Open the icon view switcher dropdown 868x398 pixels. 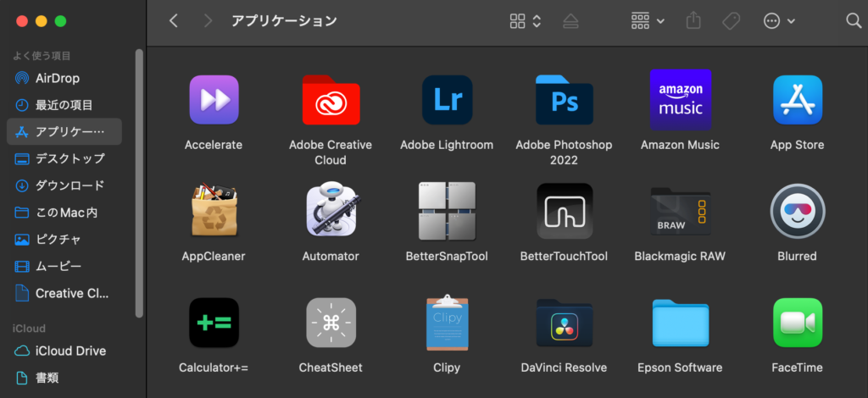tap(525, 21)
